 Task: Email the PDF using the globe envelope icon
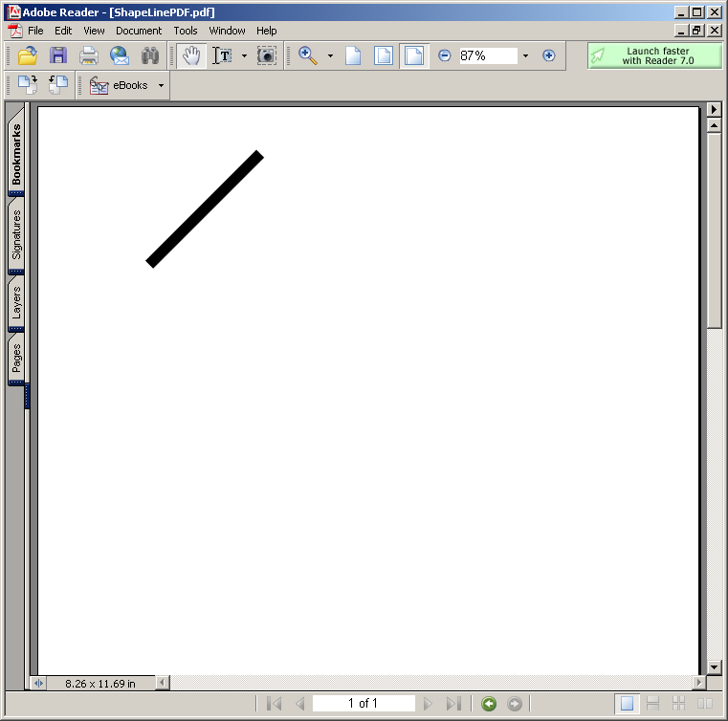point(120,55)
